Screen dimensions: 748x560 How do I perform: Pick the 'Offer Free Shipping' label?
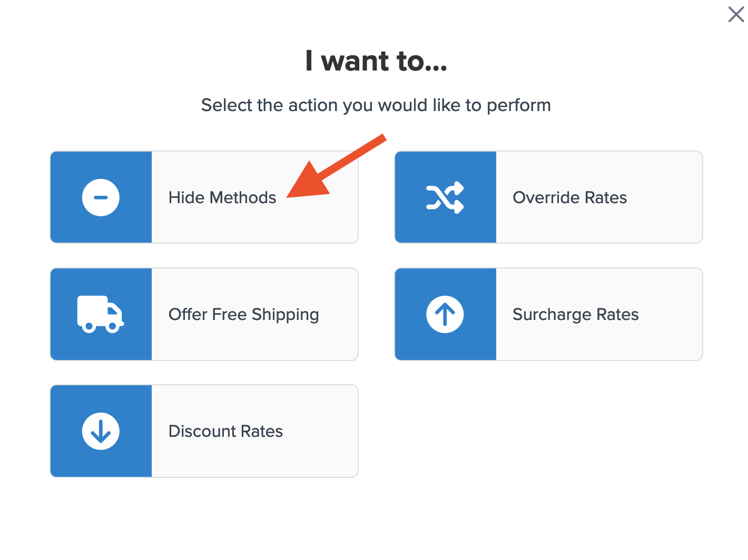243,315
